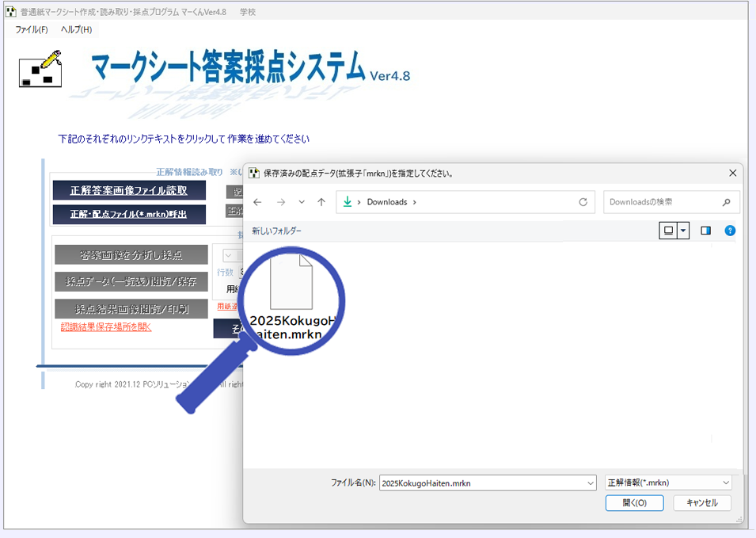Click the back arrow in file dialog
The height and width of the screenshot is (538, 756).
coord(258,202)
